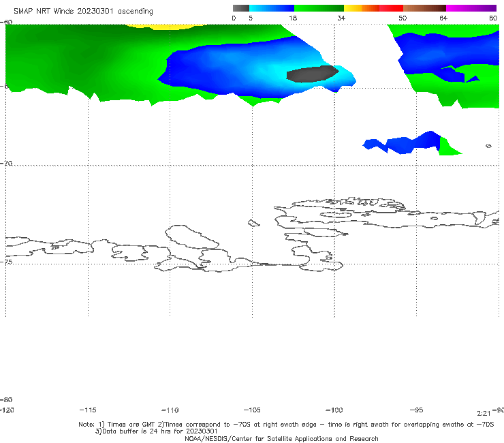Click the magenta 64–80 segment of the color bar
The width and height of the screenshot is (504, 443).
click(471, 8)
